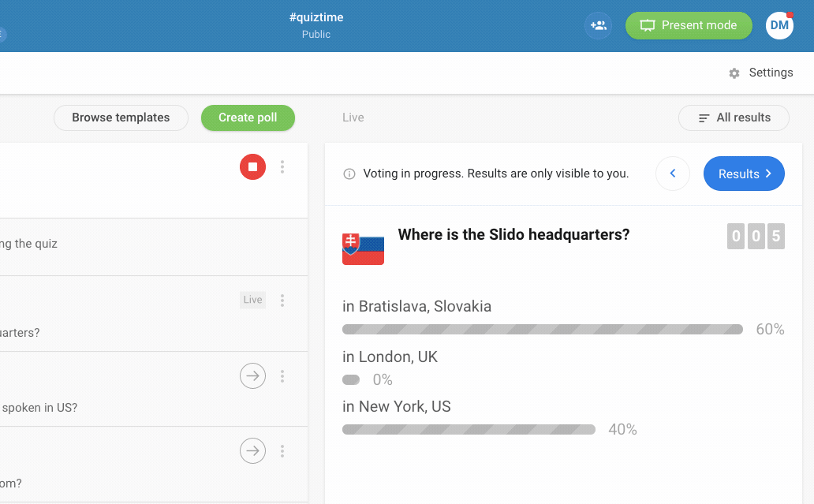Screen dimensions: 814x504
Task: Click the "in London, UK" option text
Action: click(x=390, y=357)
